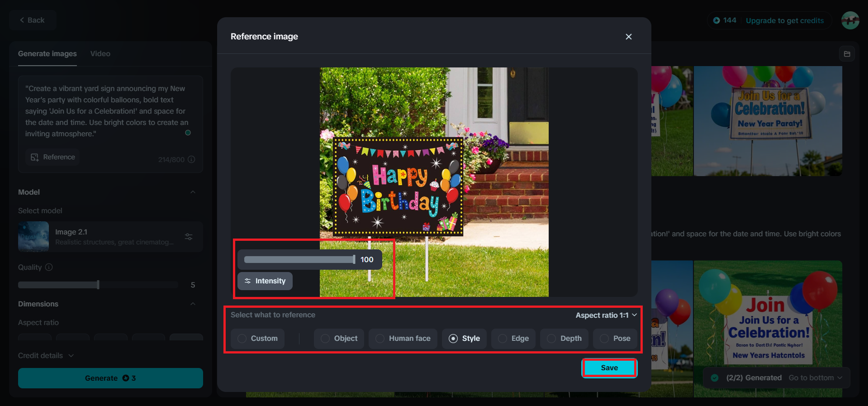Click the Generate button
868x406 pixels.
pyautogui.click(x=110, y=378)
